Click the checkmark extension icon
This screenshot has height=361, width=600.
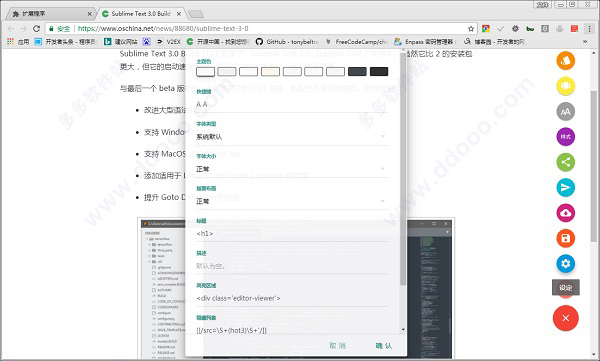[x=501, y=29]
